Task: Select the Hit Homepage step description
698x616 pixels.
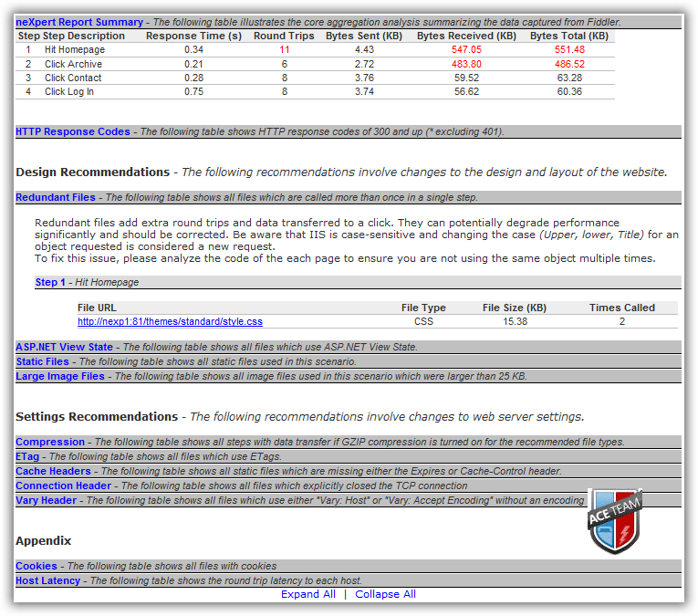Action: coord(75,49)
